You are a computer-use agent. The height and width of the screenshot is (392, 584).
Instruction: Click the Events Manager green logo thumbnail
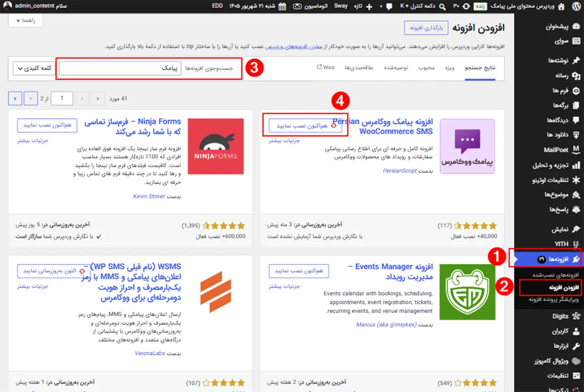click(467, 292)
